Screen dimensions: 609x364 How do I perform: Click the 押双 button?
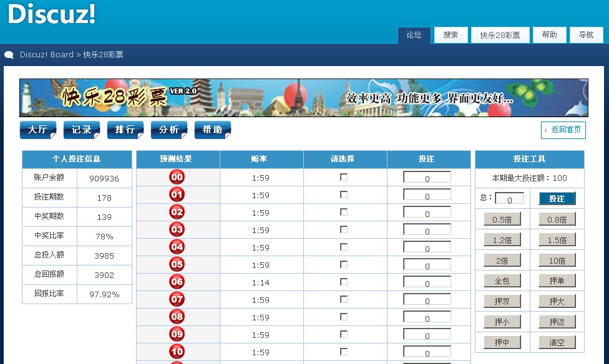502,301
